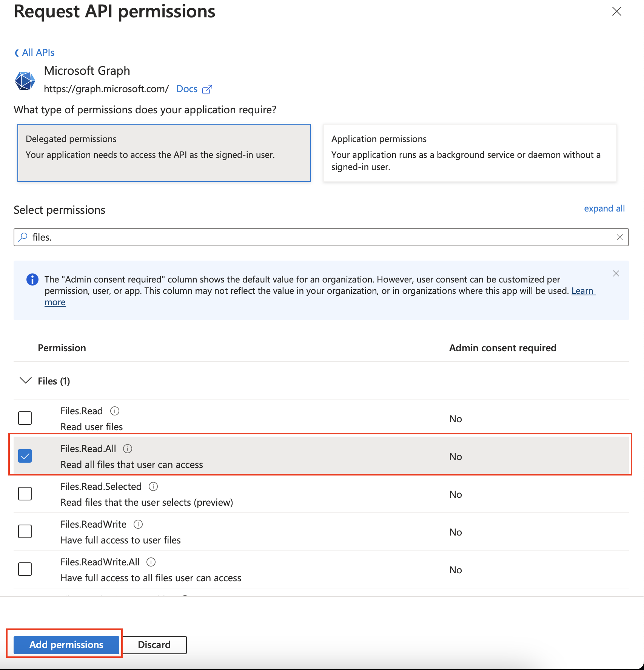Close the Request API permissions panel
The height and width of the screenshot is (670, 644).
coord(616,12)
